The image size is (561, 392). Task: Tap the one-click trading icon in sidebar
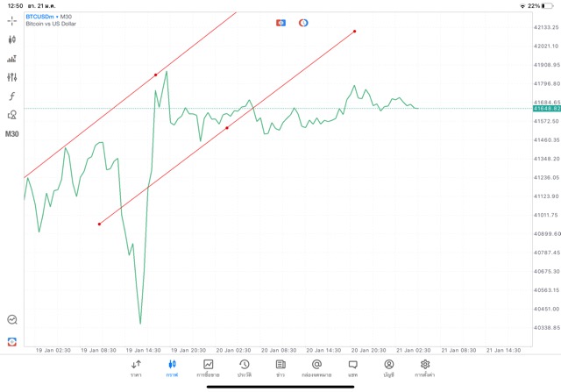click(12, 341)
